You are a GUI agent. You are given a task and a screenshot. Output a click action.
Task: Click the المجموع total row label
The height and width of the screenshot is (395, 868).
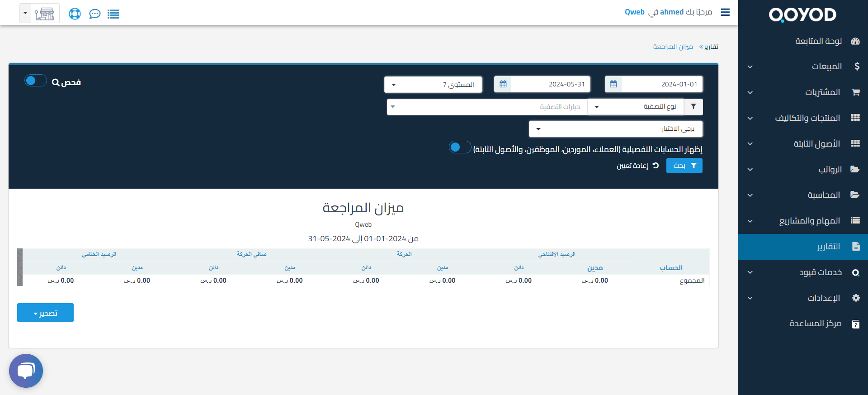692,281
